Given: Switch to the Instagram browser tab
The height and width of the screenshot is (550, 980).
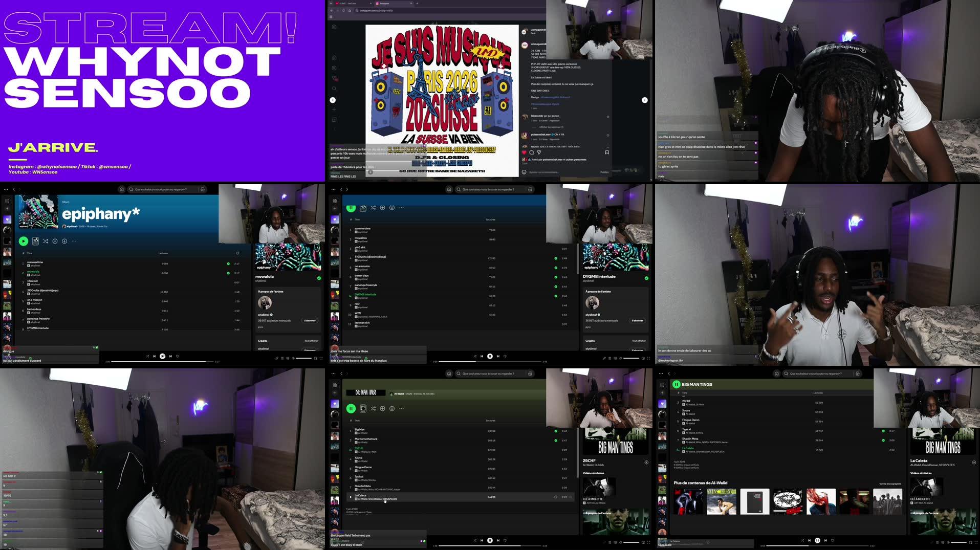Looking at the screenshot, I should pos(394,3).
